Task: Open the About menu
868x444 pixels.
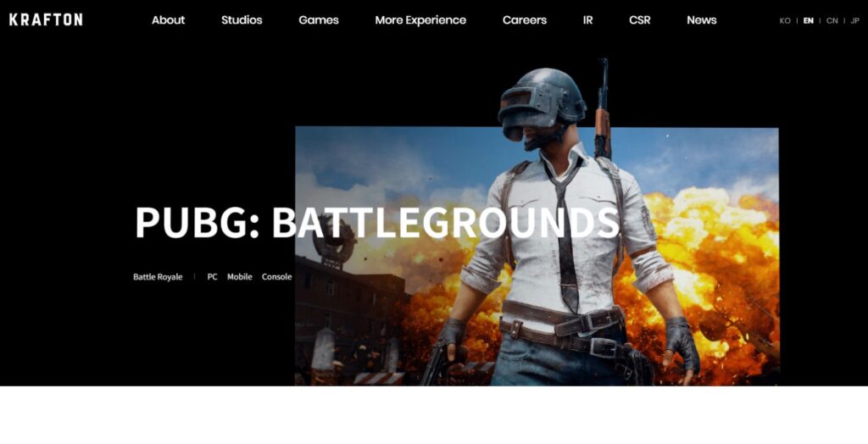Action: tap(168, 20)
